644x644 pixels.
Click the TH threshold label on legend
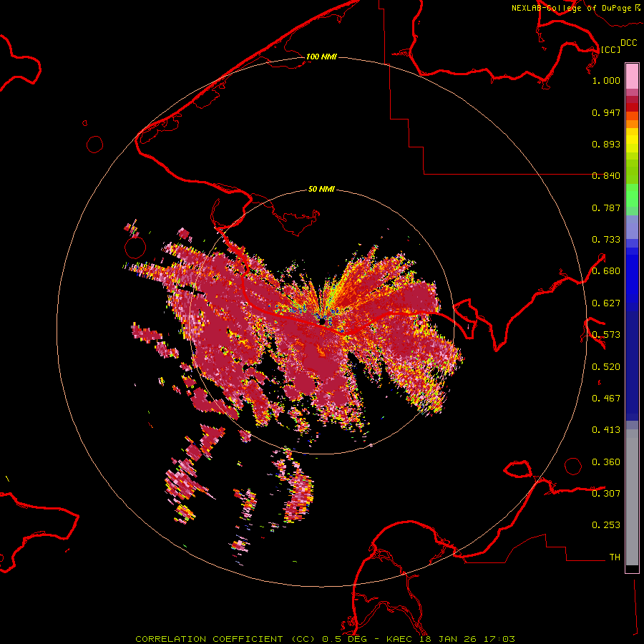pyautogui.click(x=615, y=557)
